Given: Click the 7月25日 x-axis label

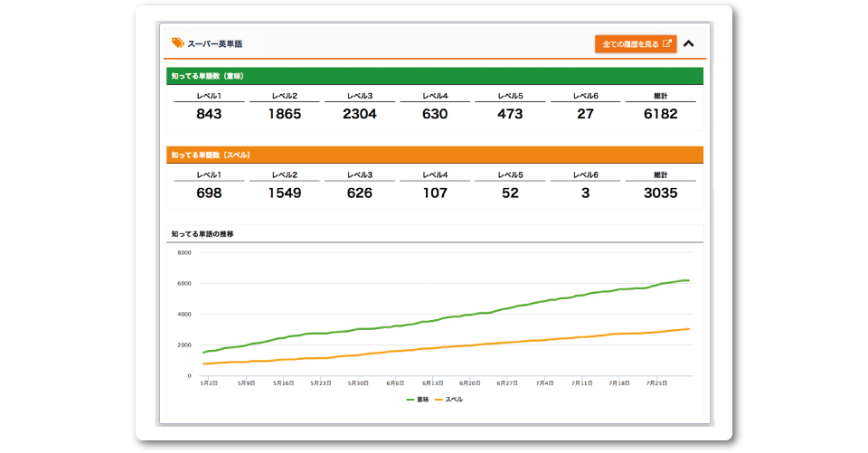Looking at the screenshot, I should point(656,383).
